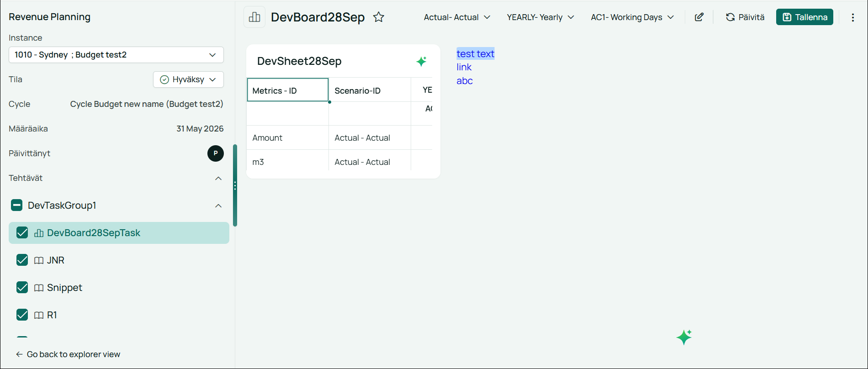Screen dimensions: 868x369
Task: Go back to explorer view
Action: point(68,354)
